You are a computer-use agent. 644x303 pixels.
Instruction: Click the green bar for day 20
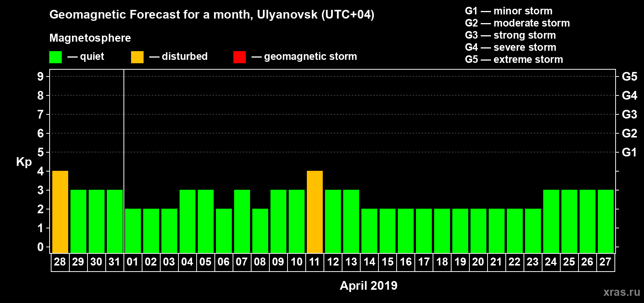(x=478, y=231)
